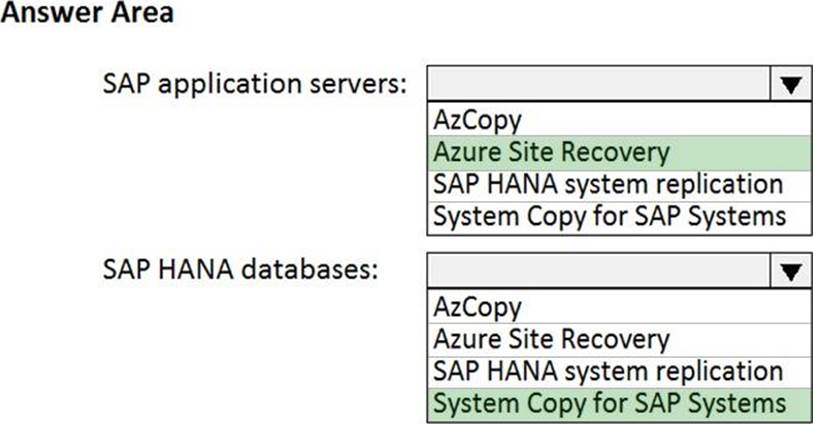Click the Answer Area heading
This screenshot has height=424, width=813.
[87, 14]
